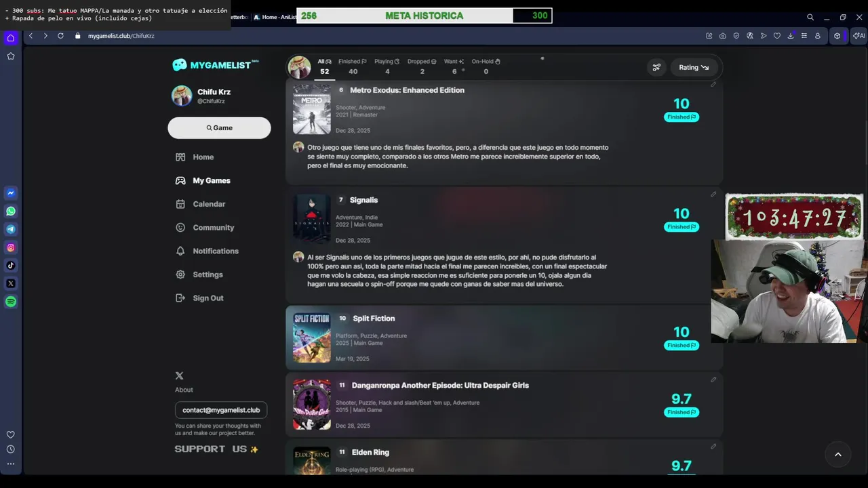Viewport: 868px width, 488px height.
Task: Click the translate page icon
Action: 750,36
